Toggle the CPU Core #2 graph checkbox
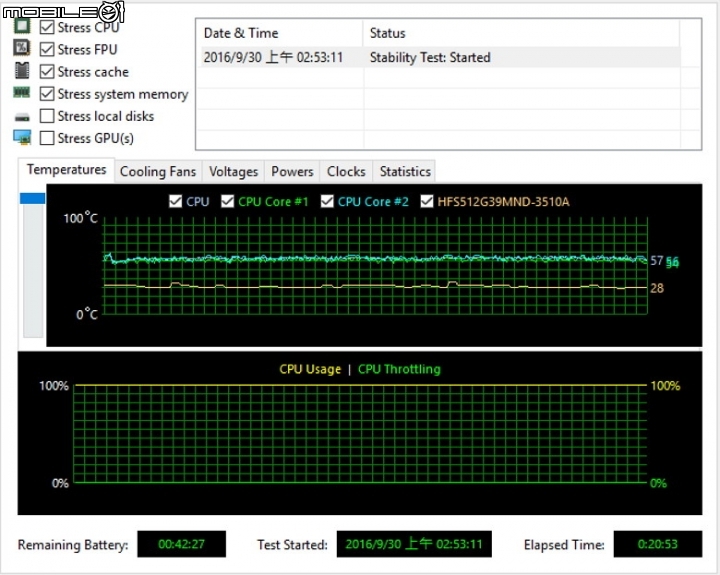The height and width of the screenshot is (575, 720). coord(327,201)
